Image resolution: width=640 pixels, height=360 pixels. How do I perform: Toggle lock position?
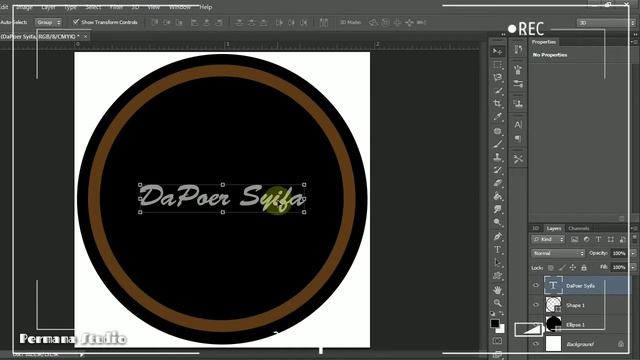[x=573, y=268]
